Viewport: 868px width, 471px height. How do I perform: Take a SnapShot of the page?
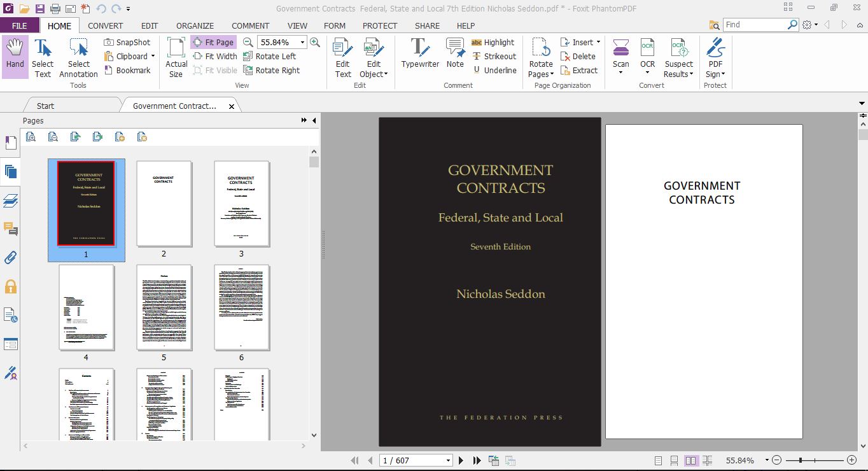[127, 42]
